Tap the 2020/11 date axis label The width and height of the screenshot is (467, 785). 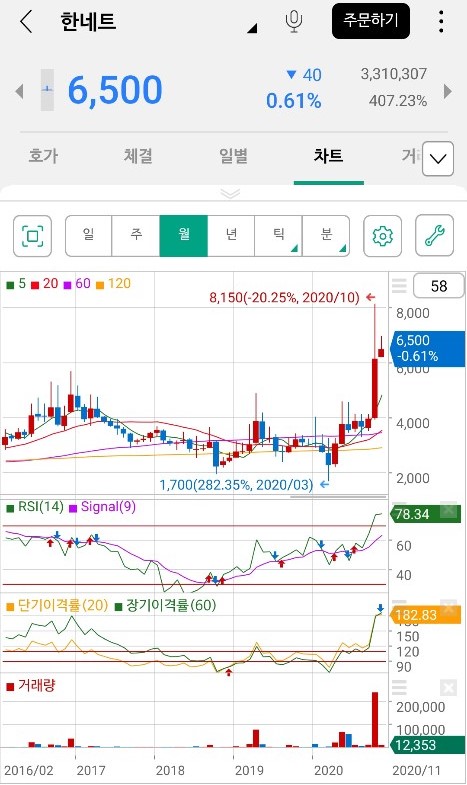tap(415, 770)
